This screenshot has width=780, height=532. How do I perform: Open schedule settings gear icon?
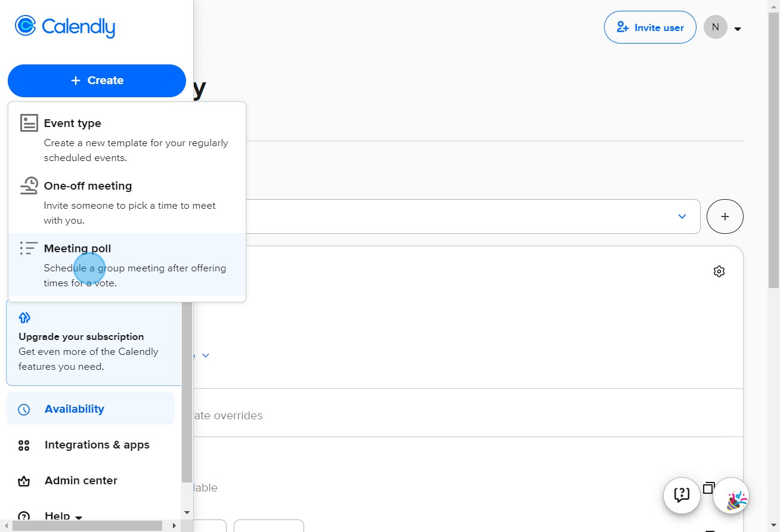coord(719,271)
